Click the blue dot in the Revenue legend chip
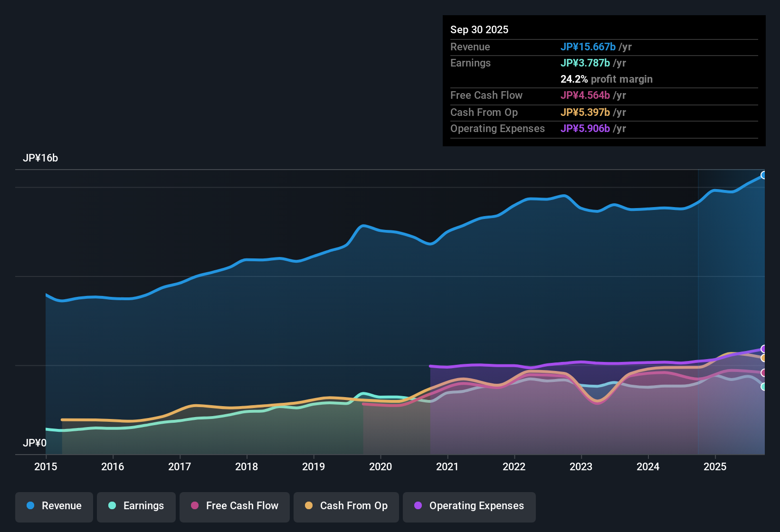The height and width of the screenshot is (532, 780). click(x=30, y=506)
